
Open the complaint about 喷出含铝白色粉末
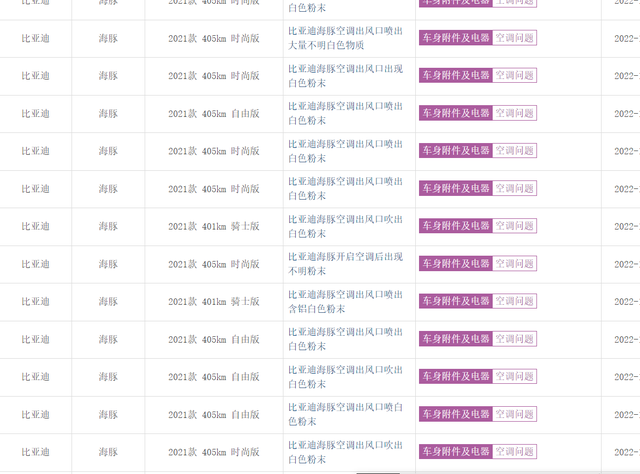click(346, 301)
